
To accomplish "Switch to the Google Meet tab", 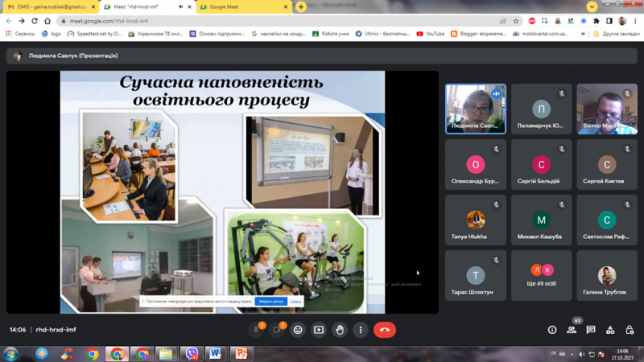I will click(243, 7).
